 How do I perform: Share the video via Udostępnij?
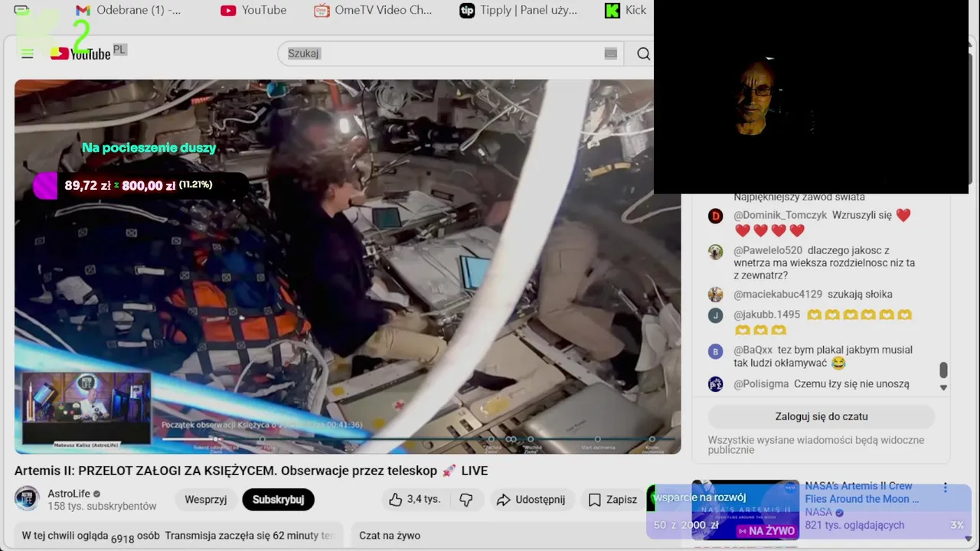click(x=531, y=500)
